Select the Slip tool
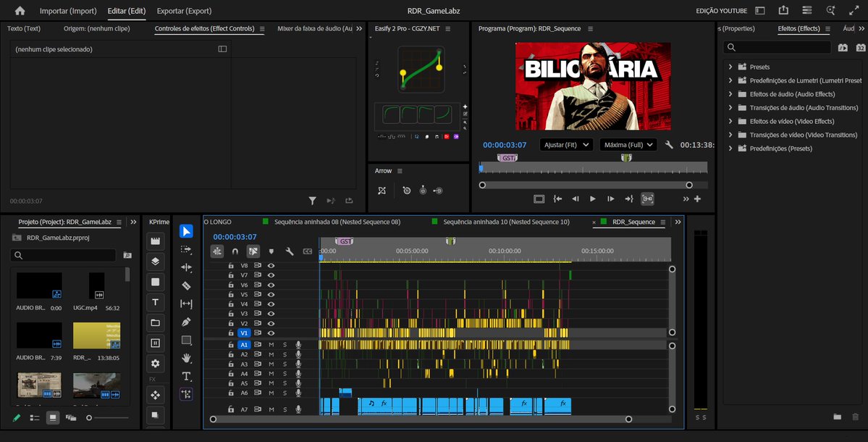868x442 pixels. point(187,304)
